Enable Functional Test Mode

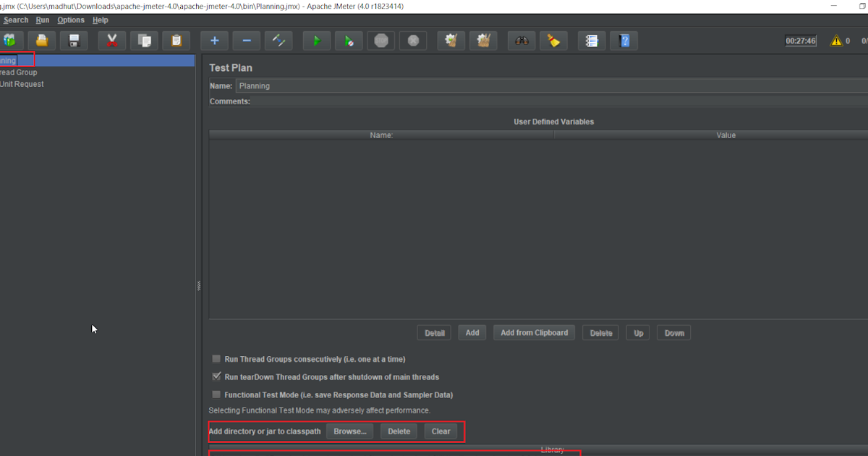coord(216,394)
